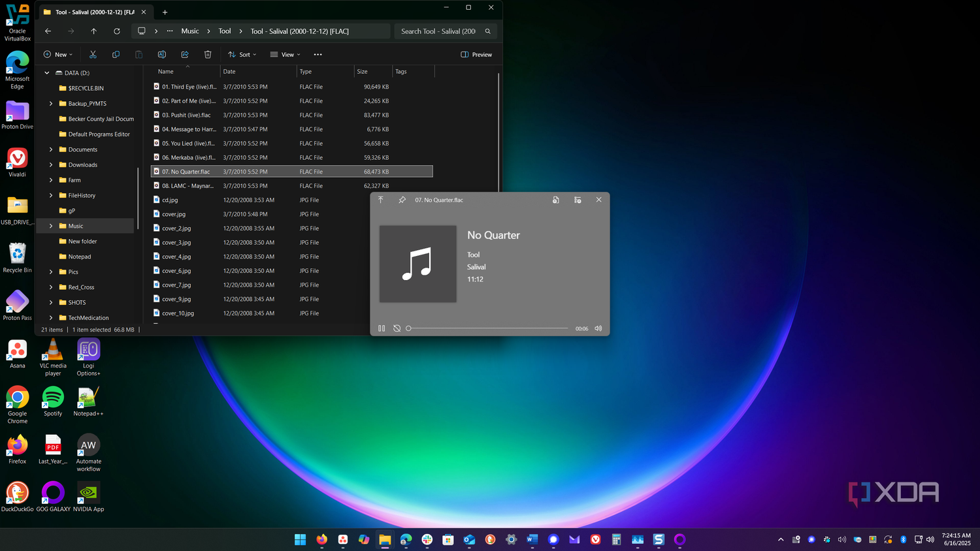The image size is (980, 551).
Task: Mute the volume in the audio preview window
Action: [x=598, y=328]
